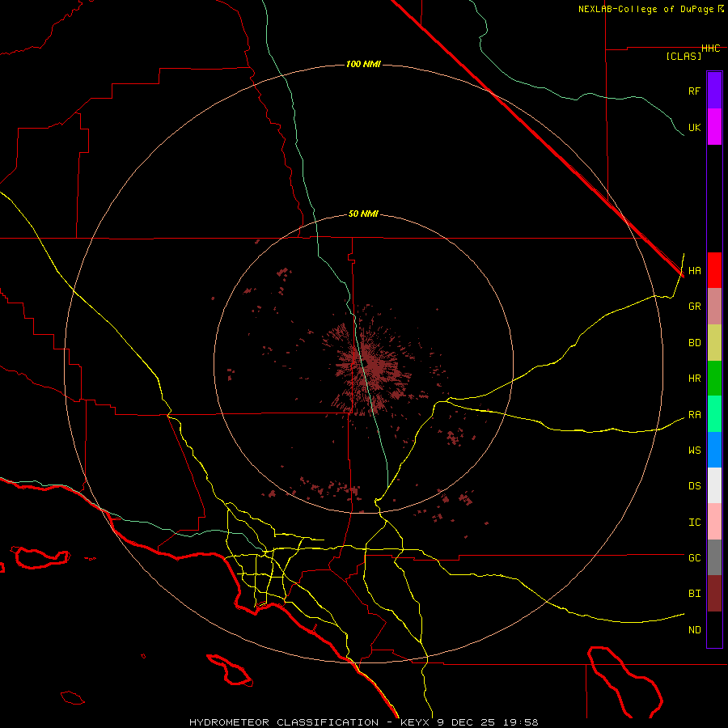Click the 50 NMI range ring label
The height and width of the screenshot is (728, 728).
tap(363, 214)
